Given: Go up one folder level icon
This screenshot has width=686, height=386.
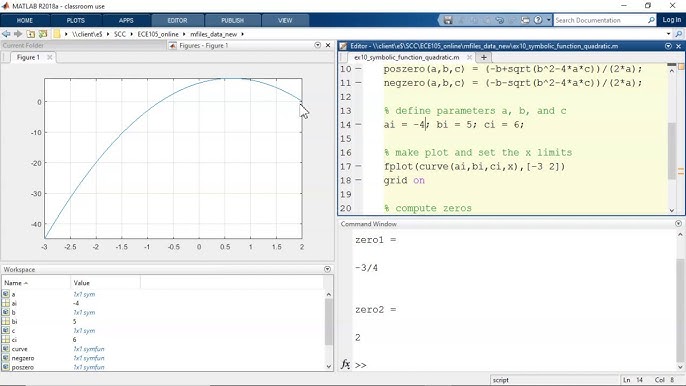Looking at the screenshot, I should (x=31, y=34).
